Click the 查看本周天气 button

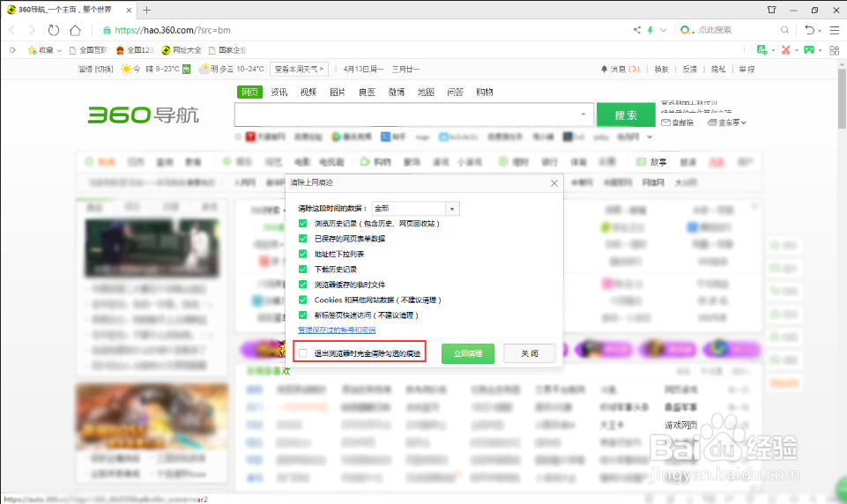[300, 69]
